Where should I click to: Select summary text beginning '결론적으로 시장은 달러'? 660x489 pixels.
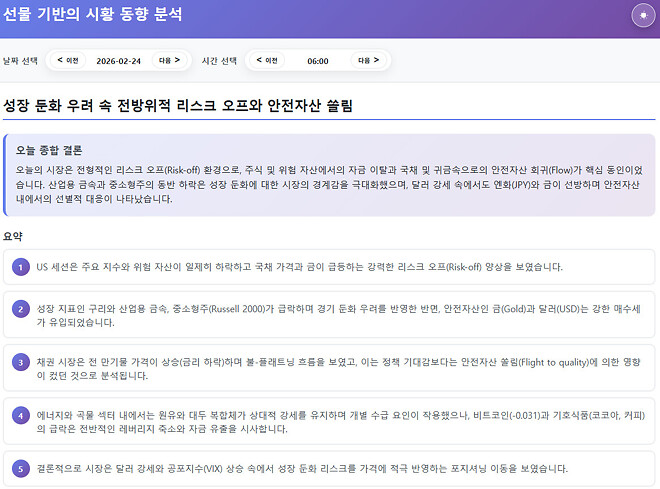tap(302, 468)
